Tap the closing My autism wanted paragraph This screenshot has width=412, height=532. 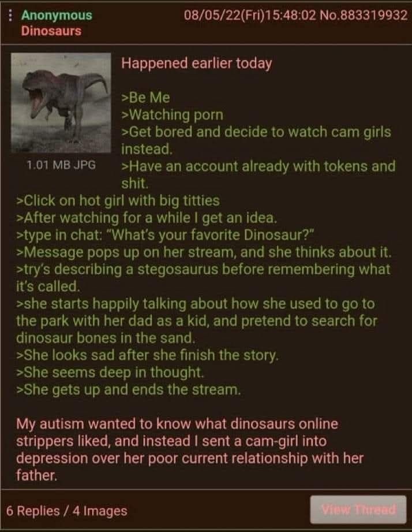coord(190,449)
